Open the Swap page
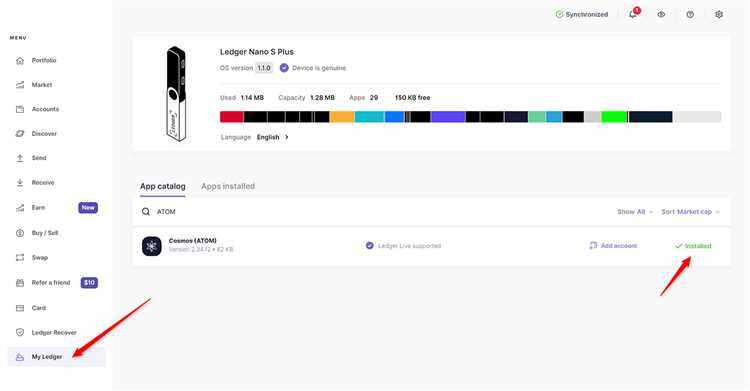This screenshot has width=750, height=391. [40, 257]
